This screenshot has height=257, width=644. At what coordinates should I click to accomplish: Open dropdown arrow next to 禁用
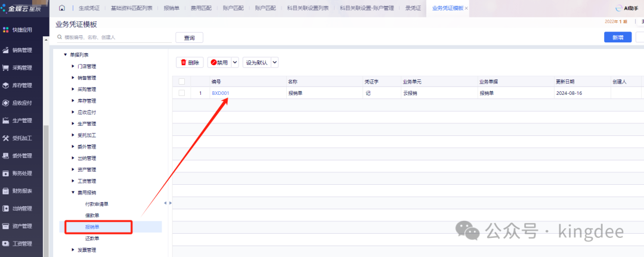point(235,62)
